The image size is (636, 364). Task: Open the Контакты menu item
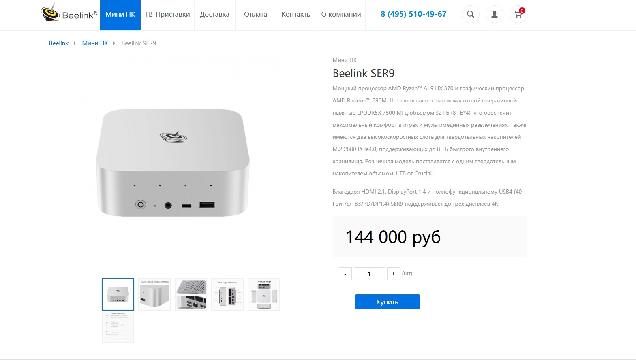point(296,15)
